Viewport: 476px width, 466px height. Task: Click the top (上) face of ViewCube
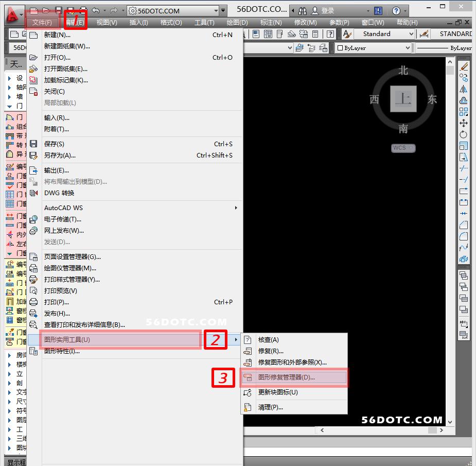pyautogui.click(x=403, y=99)
